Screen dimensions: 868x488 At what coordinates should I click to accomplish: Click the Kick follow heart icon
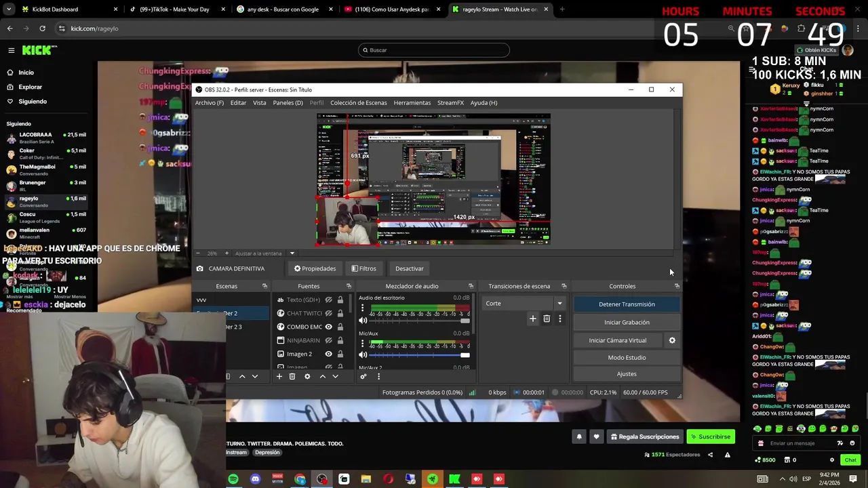[596, 436]
